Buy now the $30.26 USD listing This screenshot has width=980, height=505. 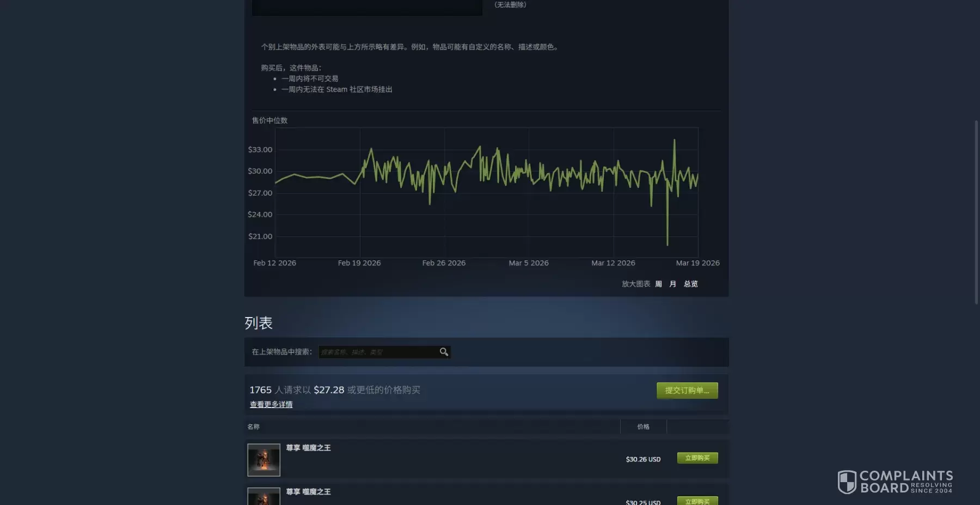(697, 458)
